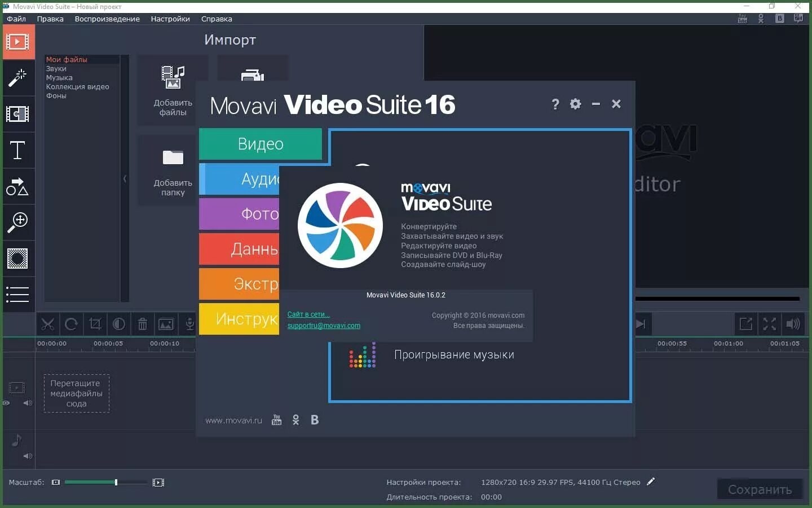Viewport: 812px width, 508px height.
Task: Open the Import media tab in sidebar
Action: (x=18, y=42)
